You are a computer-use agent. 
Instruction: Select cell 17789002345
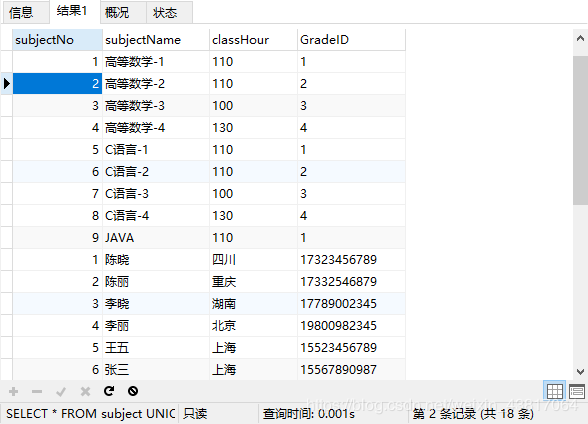point(351,304)
